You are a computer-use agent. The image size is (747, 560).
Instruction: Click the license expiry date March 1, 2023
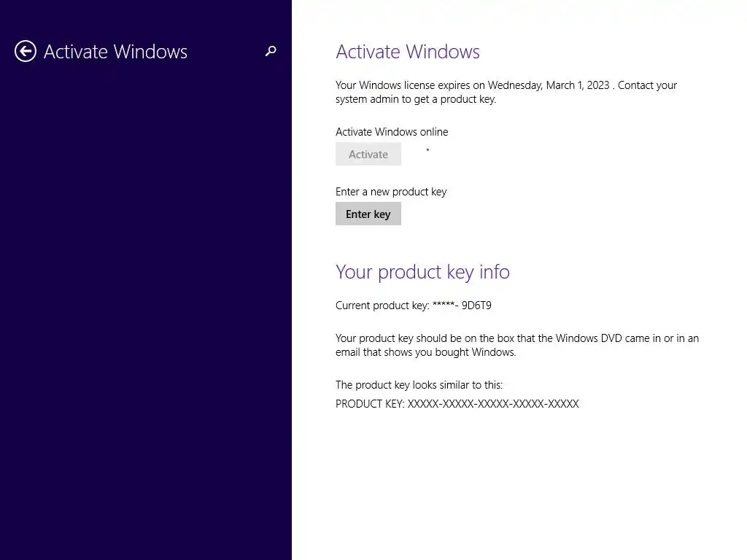578,85
